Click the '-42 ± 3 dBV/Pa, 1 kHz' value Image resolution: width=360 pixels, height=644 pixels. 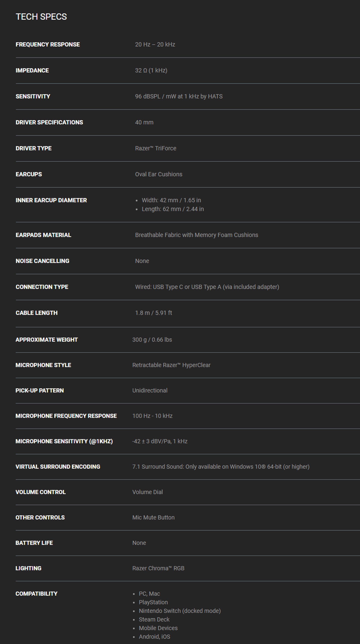(x=160, y=442)
